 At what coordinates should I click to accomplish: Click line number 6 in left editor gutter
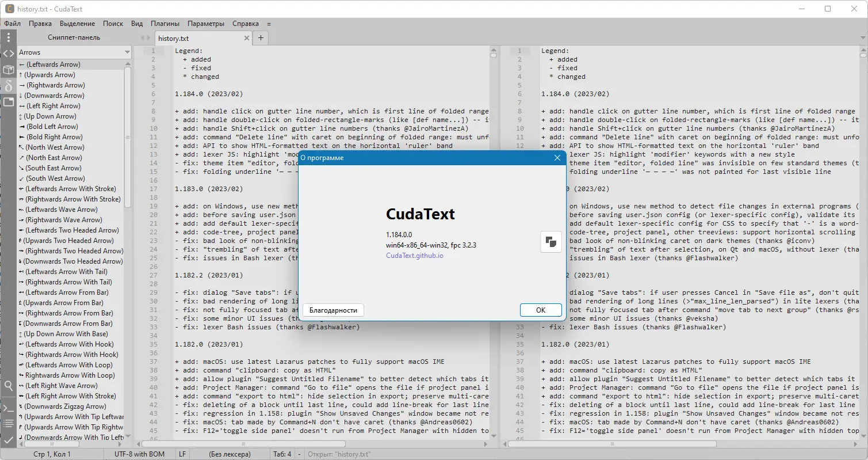coord(154,94)
